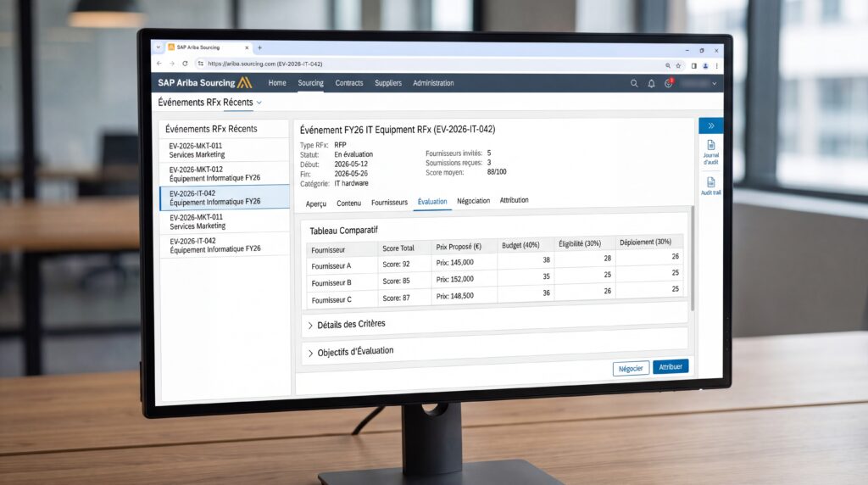Open a new browser tab with plus
Screen dimensions: 868x485
259,47
